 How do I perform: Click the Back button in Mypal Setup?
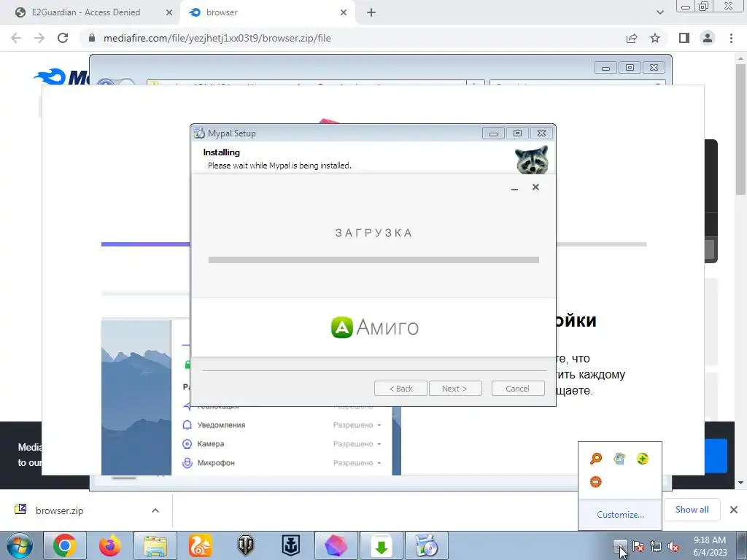coord(400,389)
